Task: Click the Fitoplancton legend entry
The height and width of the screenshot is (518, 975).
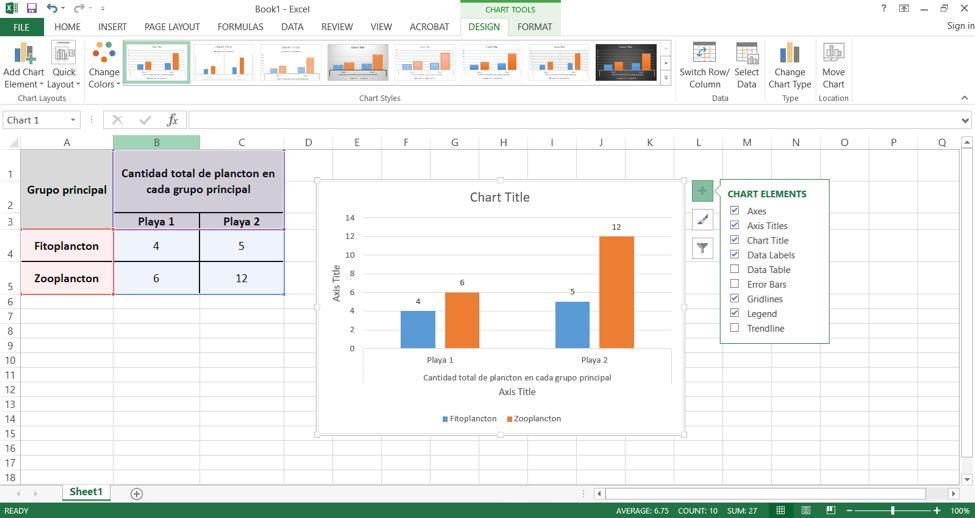Action: (x=469, y=419)
